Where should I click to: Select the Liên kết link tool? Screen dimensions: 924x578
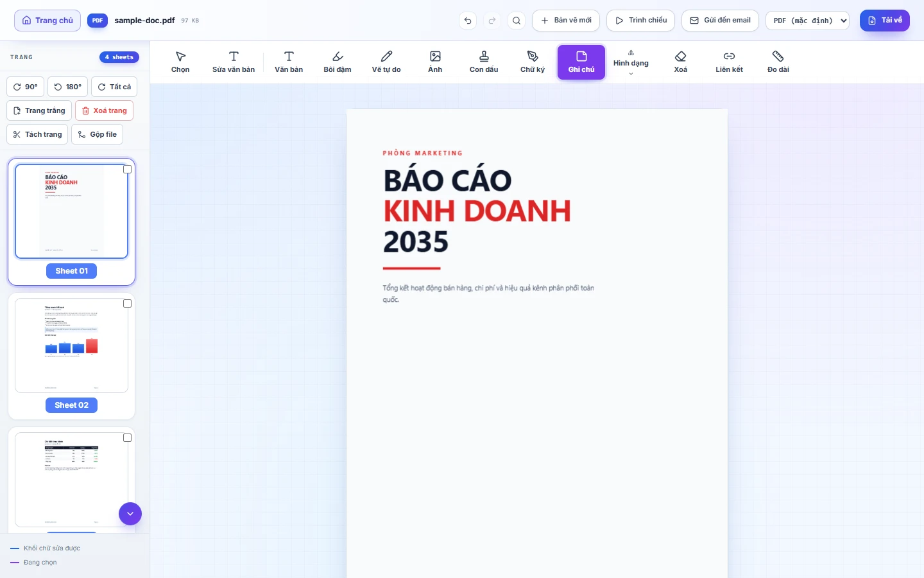730,62
